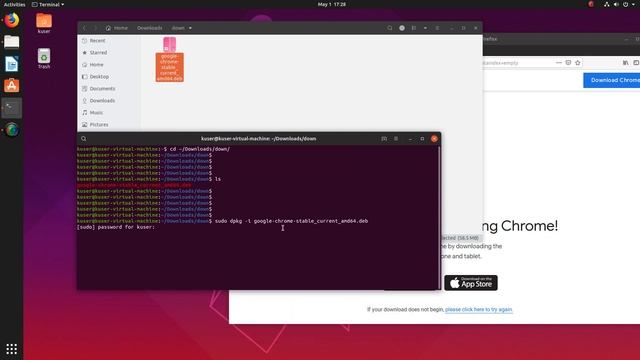Image resolution: width=640 pixels, height=360 pixels.
Task: Select Downloads in the Files path bar
Action: point(149,28)
